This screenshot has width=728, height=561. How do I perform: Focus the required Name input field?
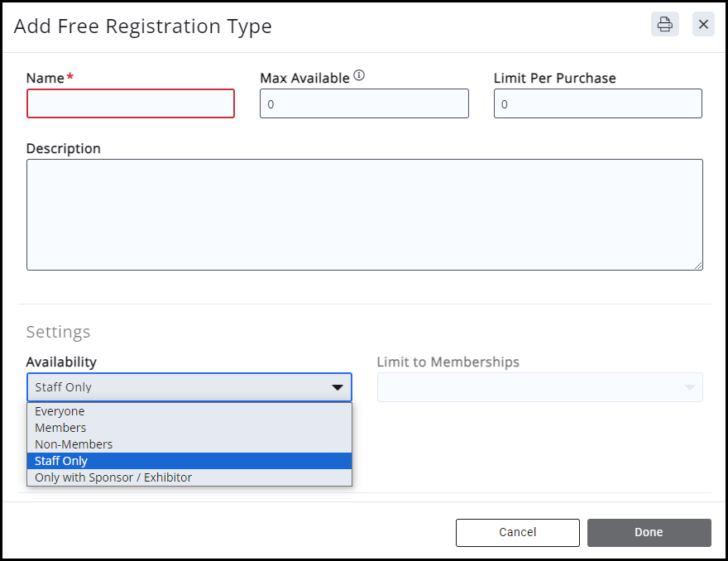(131, 103)
